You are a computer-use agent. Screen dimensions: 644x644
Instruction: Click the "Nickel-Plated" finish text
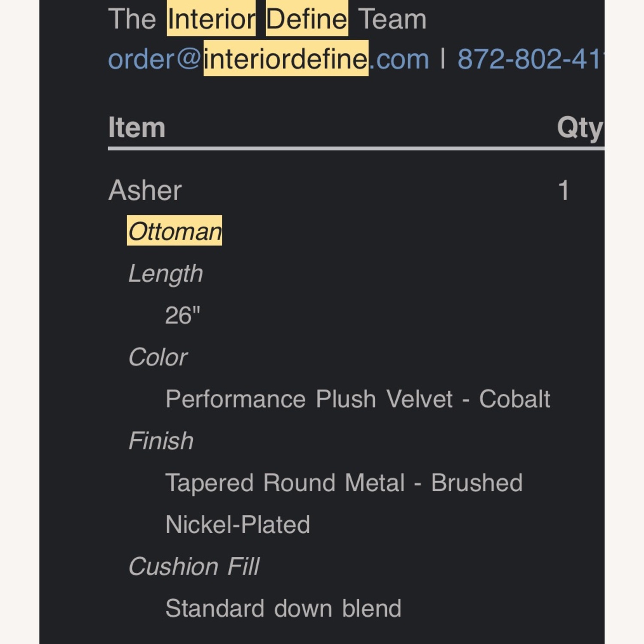[x=237, y=525]
